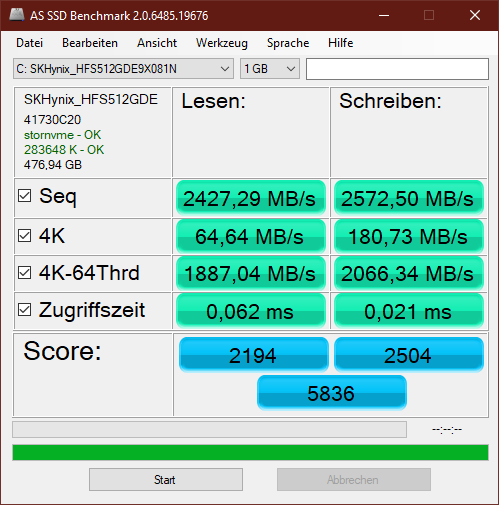
Task: Disable the 4K-64Thrd test checkbox
Action: [x=25, y=273]
